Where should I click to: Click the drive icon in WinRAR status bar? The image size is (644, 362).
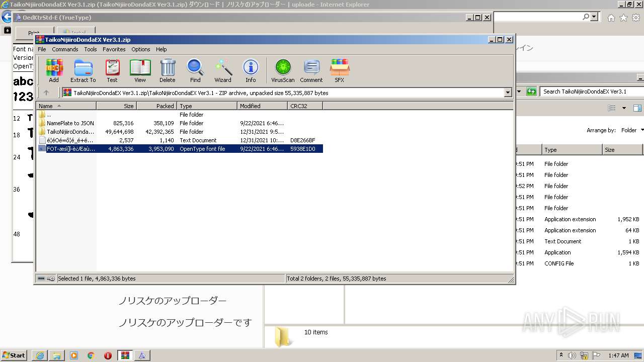point(41,279)
